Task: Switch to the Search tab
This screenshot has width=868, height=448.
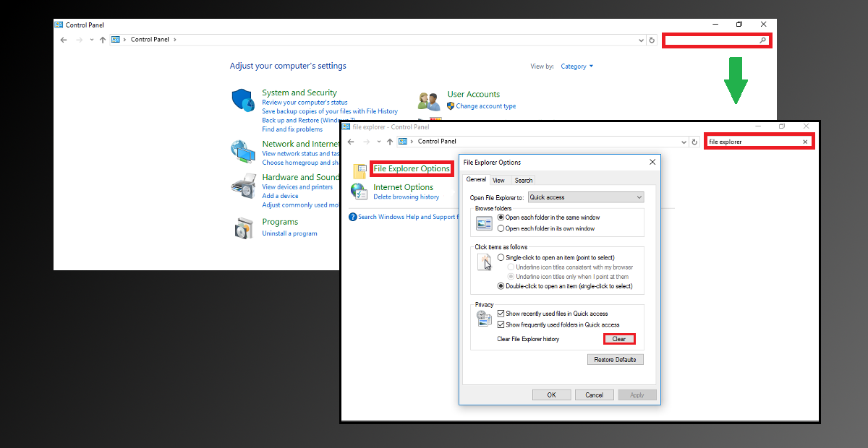Action: point(524,181)
